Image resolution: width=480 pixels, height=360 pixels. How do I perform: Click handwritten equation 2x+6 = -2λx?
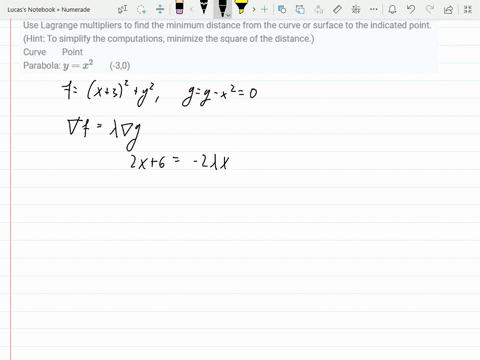point(180,162)
